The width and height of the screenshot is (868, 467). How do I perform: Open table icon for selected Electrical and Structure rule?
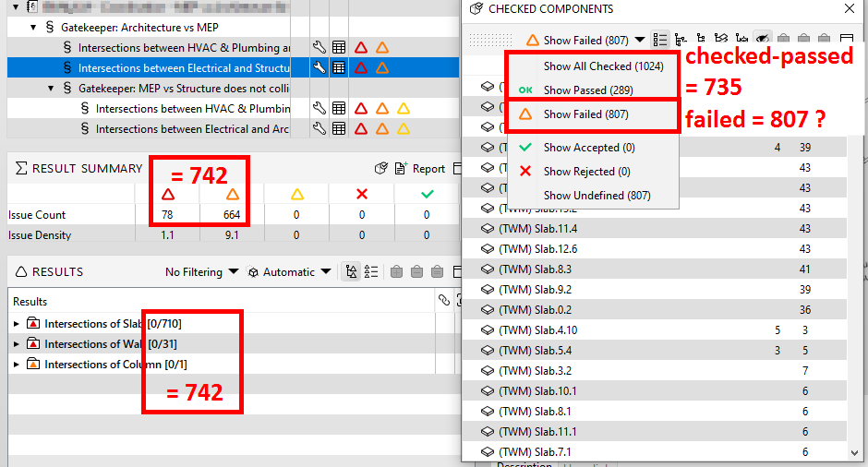(339, 68)
